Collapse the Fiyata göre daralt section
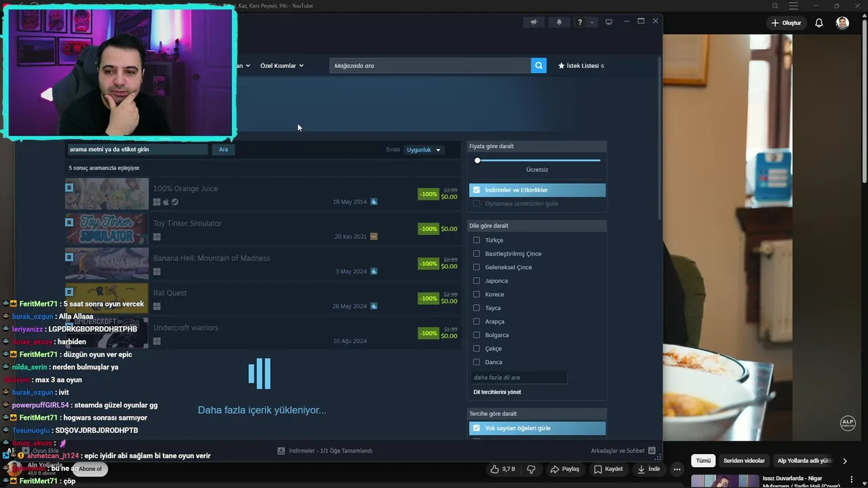 click(537, 146)
